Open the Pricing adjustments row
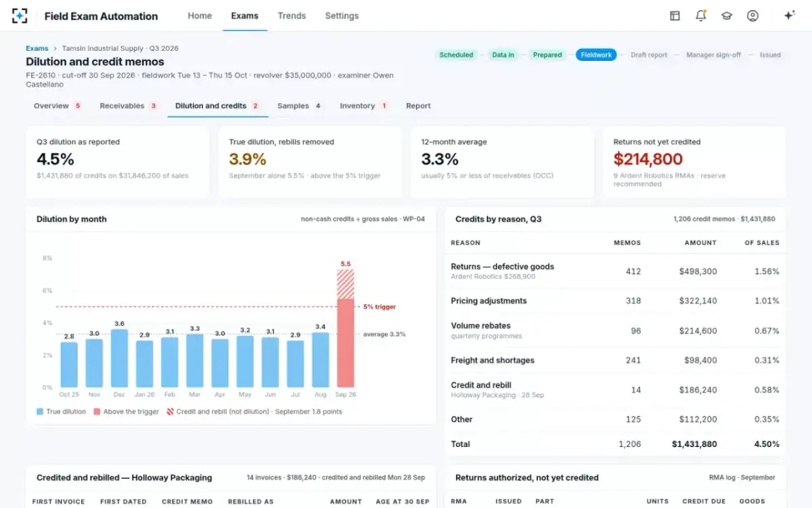The height and width of the screenshot is (508, 812). (x=615, y=301)
